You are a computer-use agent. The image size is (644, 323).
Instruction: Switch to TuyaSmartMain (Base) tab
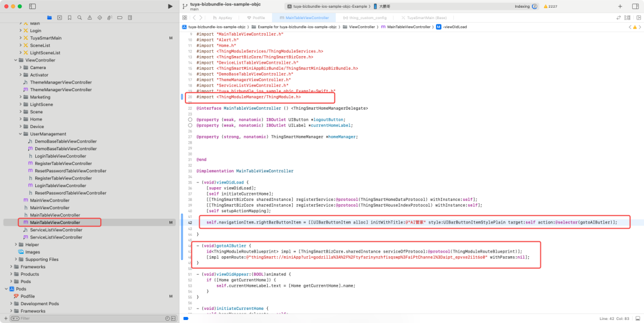pyautogui.click(x=424, y=18)
